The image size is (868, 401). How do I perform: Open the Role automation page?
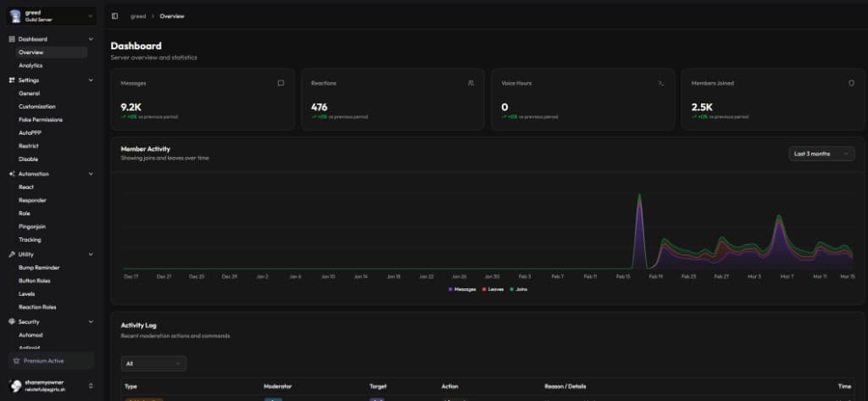(x=25, y=214)
